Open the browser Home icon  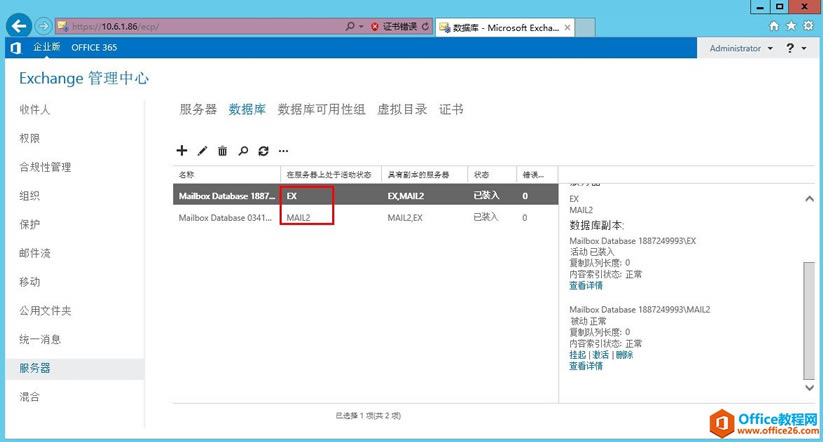(x=773, y=25)
